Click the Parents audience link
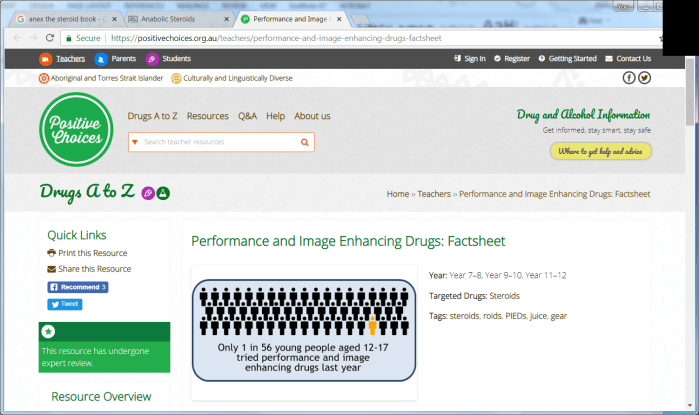 click(116, 59)
